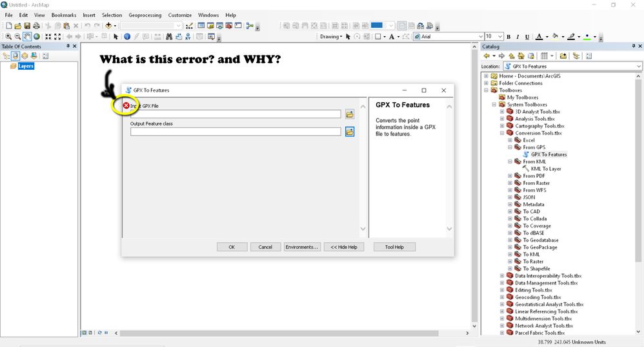Toggle bold text formatting
This screenshot has height=347, width=644.
[x=508, y=37]
